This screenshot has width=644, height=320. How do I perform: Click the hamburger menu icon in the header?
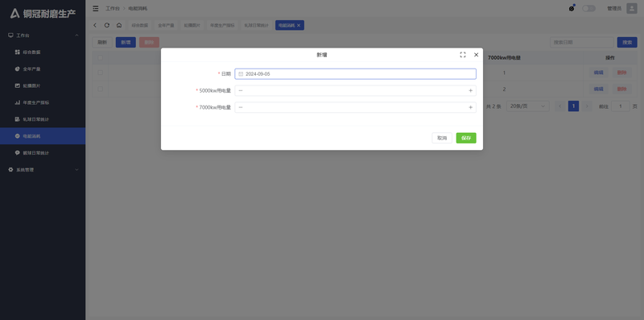(95, 8)
